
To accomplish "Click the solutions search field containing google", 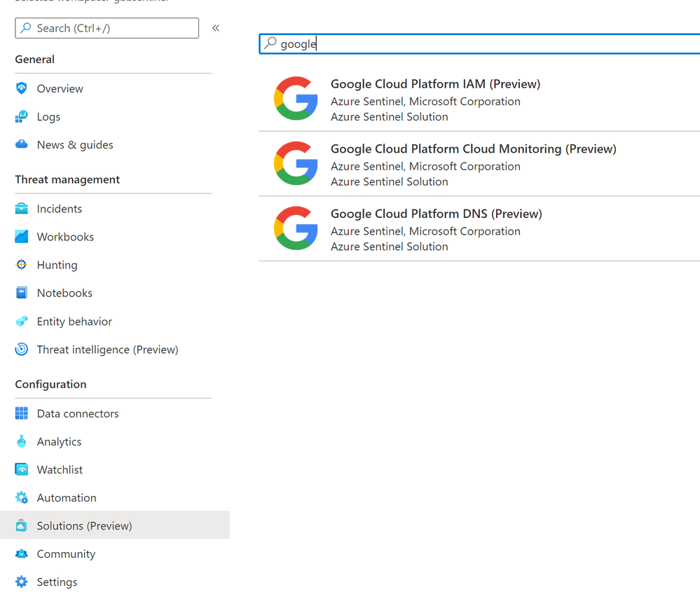I will 479,43.
